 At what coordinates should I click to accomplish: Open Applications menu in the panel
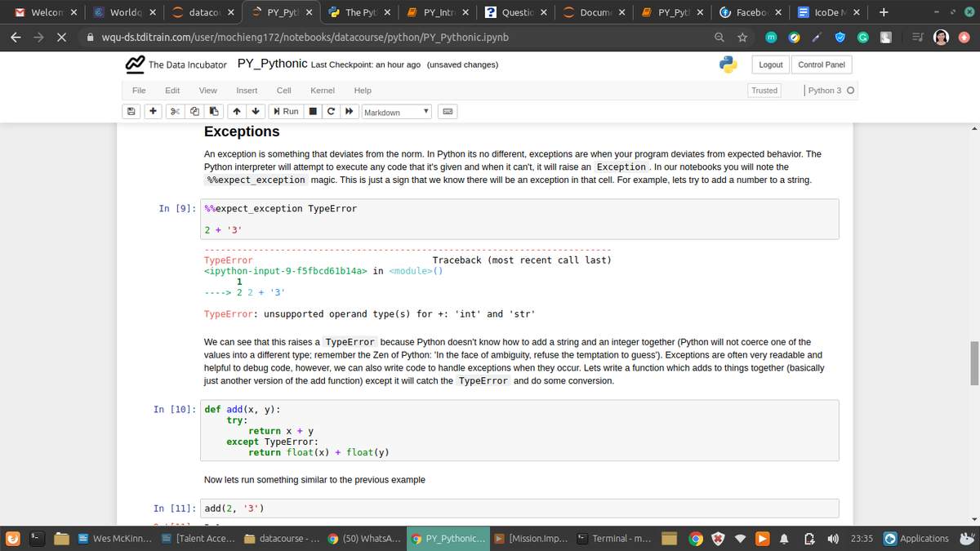[917, 539]
